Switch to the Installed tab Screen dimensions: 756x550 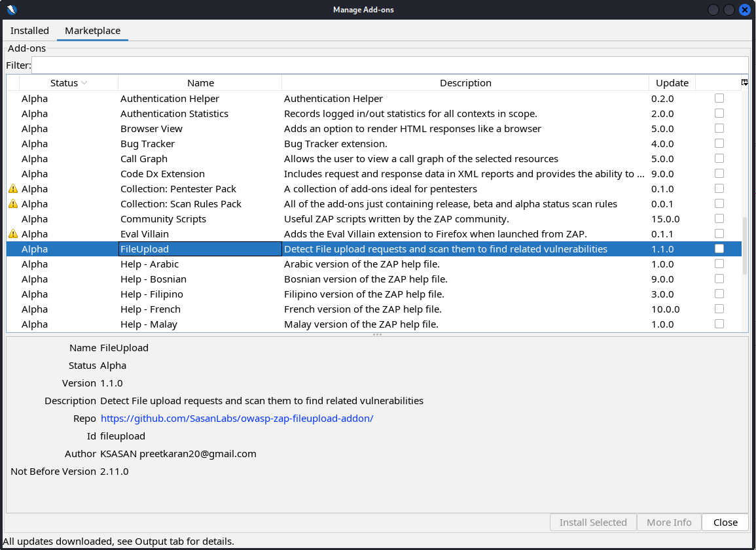(29, 30)
